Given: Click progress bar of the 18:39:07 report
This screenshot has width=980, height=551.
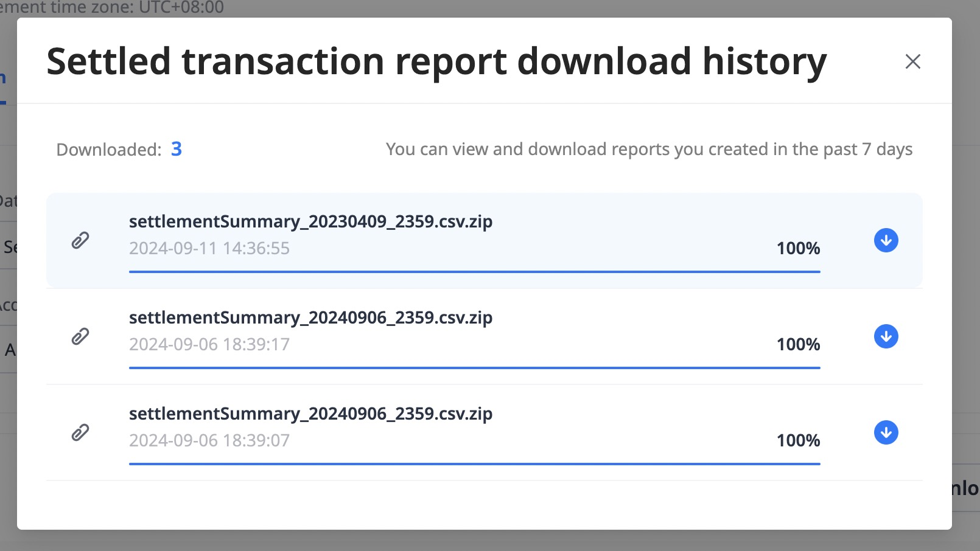Looking at the screenshot, I should pos(474,464).
